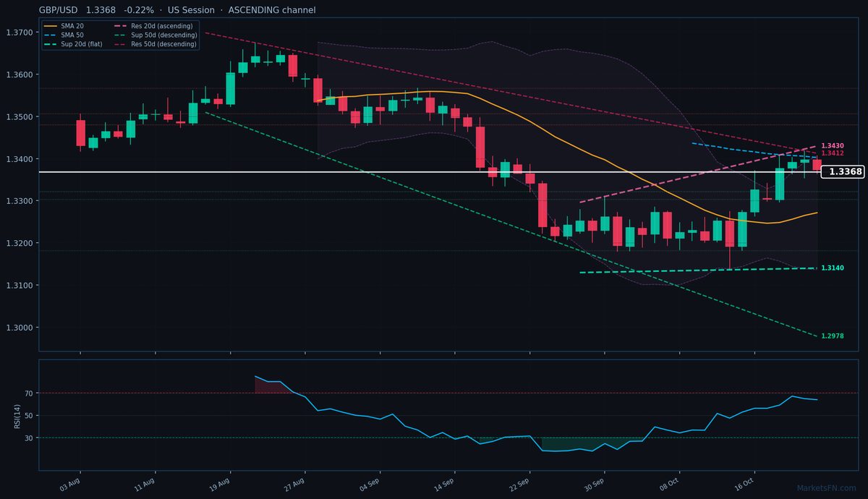Click the 27 Aug date label
The height and width of the screenshot is (499, 868).
294,485
